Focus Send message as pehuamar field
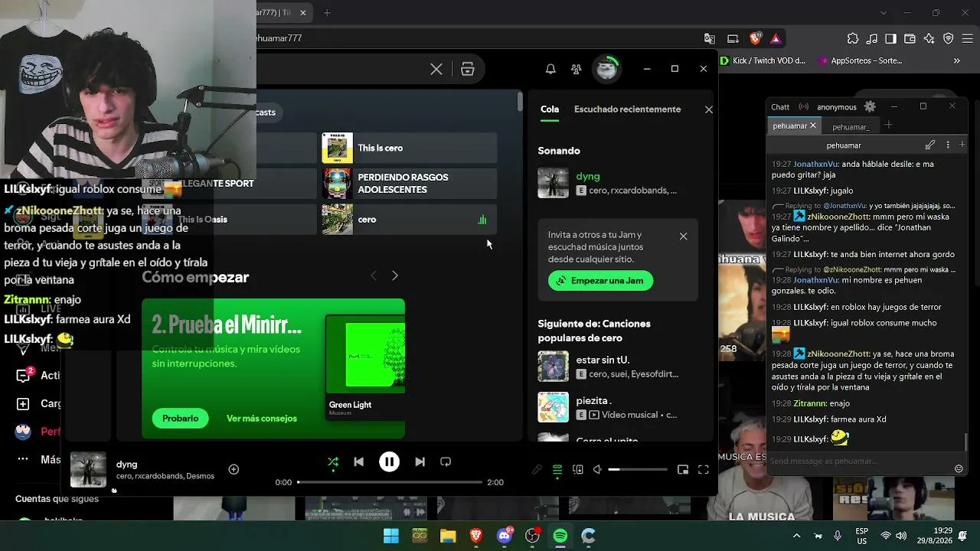This screenshot has height=551, width=980. pos(859,461)
